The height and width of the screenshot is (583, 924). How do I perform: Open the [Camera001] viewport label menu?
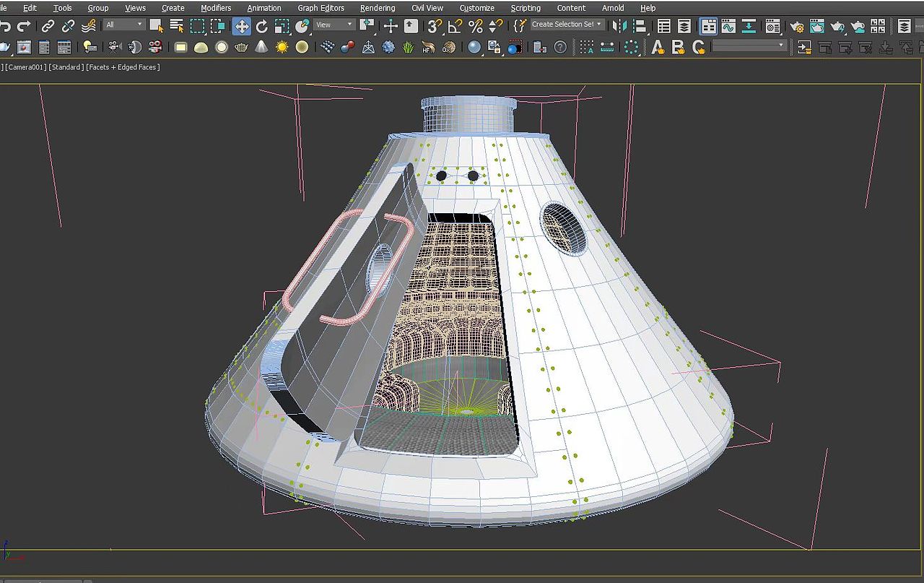[26, 67]
